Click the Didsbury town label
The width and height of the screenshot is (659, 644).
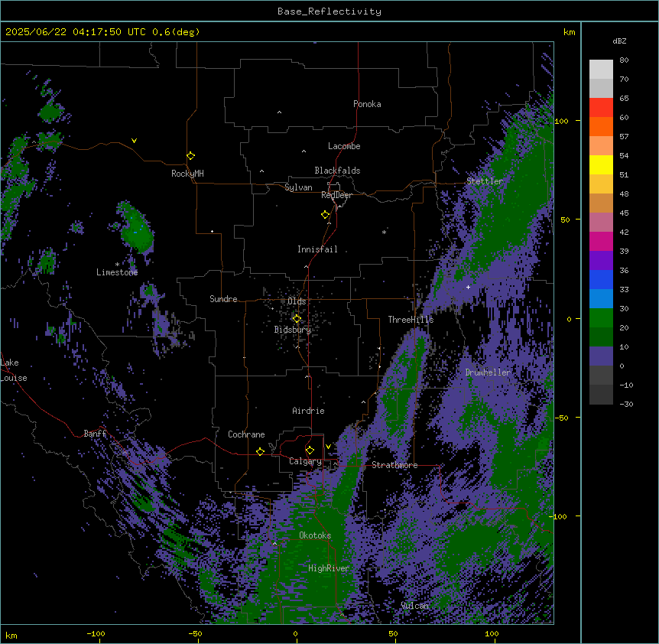293,330
